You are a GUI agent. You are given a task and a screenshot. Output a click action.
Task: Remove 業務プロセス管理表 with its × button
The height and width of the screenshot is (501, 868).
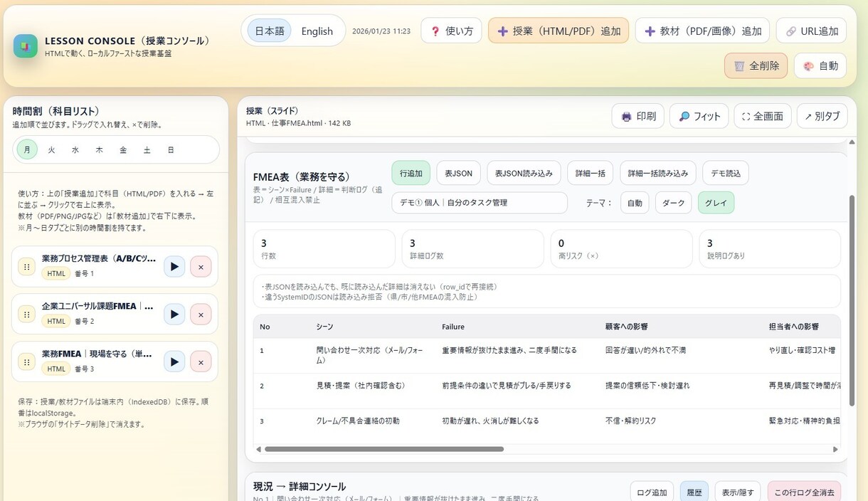tap(201, 267)
